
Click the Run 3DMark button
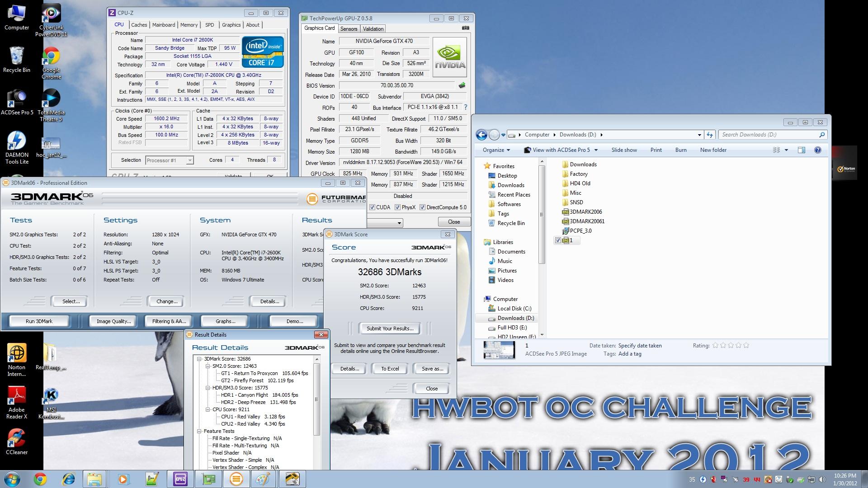39,321
